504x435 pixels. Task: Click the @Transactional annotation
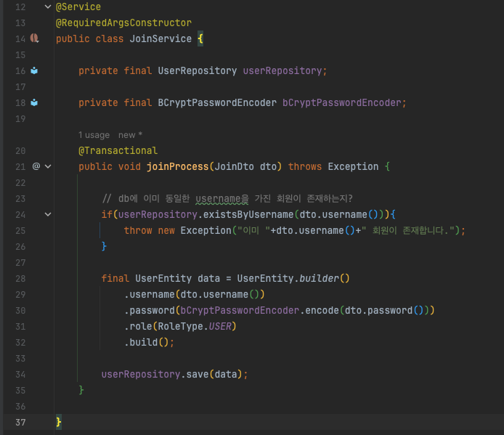[118, 150]
